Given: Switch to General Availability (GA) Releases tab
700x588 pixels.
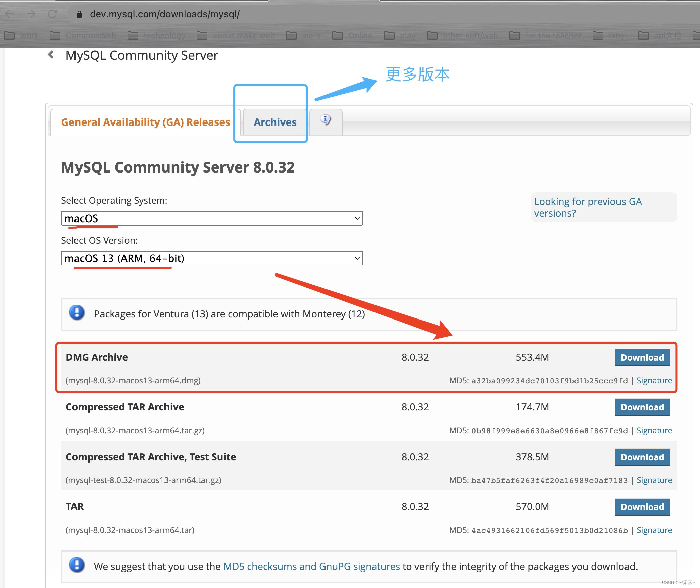Looking at the screenshot, I should coord(146,122).
